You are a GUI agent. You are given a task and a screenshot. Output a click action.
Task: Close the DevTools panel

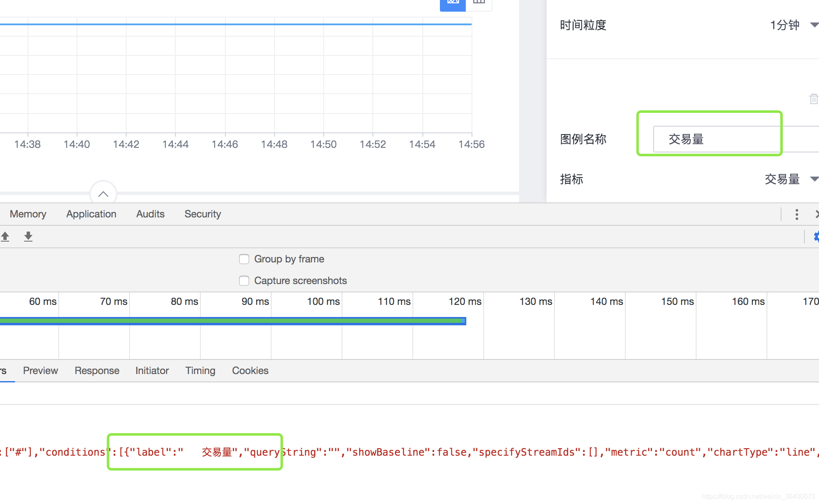(x=817, y=214)
